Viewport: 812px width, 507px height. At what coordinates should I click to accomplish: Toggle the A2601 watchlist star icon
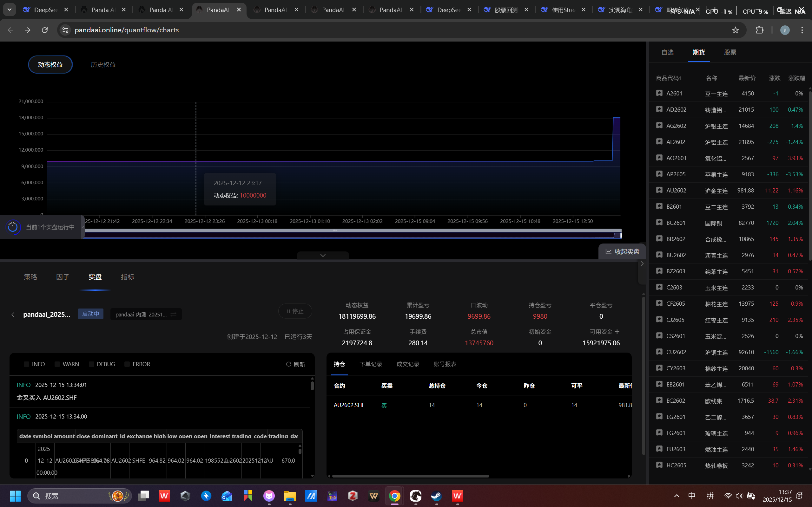(x=659, y=93)
